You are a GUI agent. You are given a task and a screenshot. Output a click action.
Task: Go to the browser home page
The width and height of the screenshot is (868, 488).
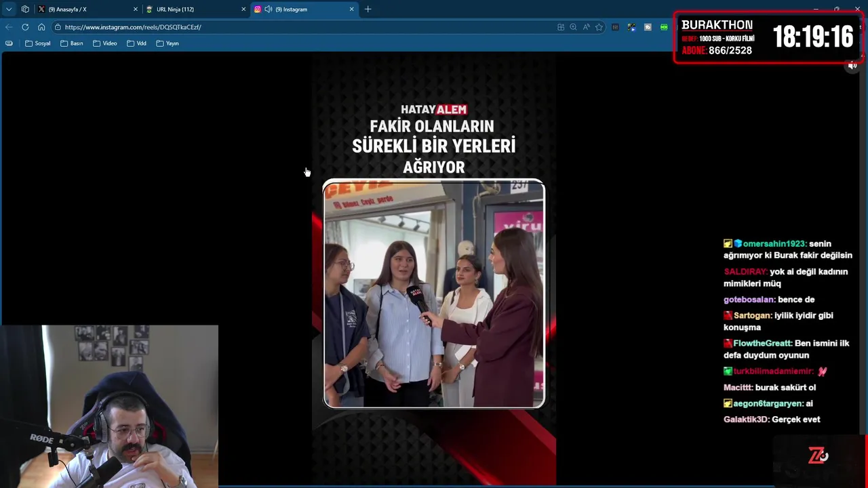(x=41, y=27)
